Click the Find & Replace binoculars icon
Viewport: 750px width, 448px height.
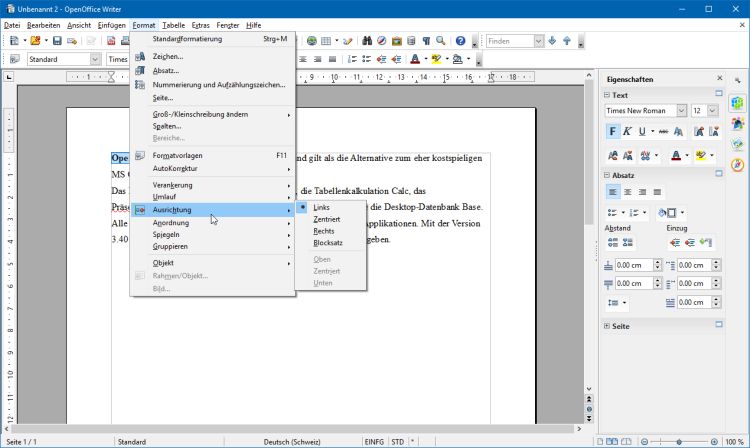click(367, 41)
